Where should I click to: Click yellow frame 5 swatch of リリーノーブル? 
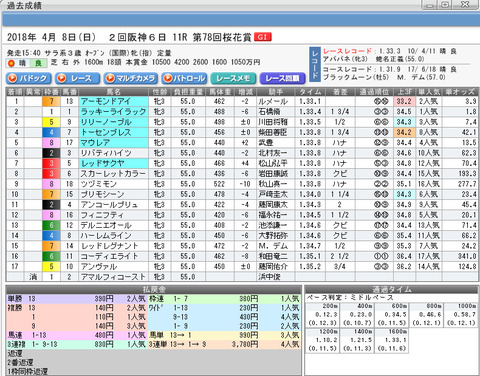(51, 122)
